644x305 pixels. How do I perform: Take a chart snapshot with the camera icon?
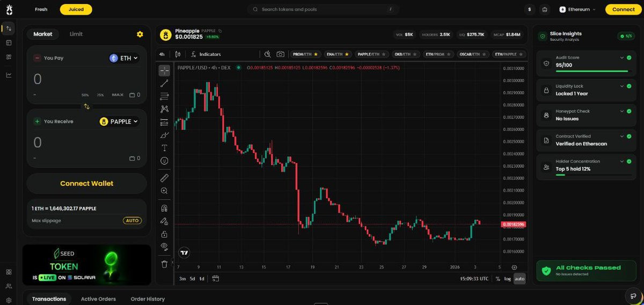coord(280,54)
